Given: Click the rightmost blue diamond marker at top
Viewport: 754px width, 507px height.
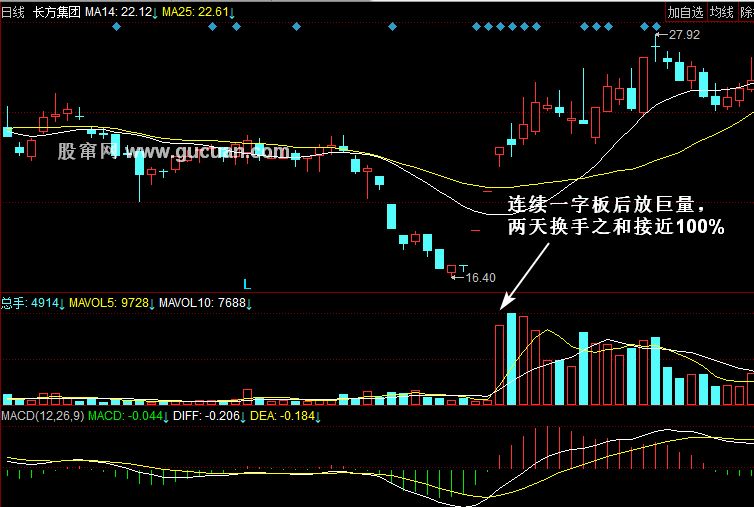Looking at the screenshot, I should [656, 27].
